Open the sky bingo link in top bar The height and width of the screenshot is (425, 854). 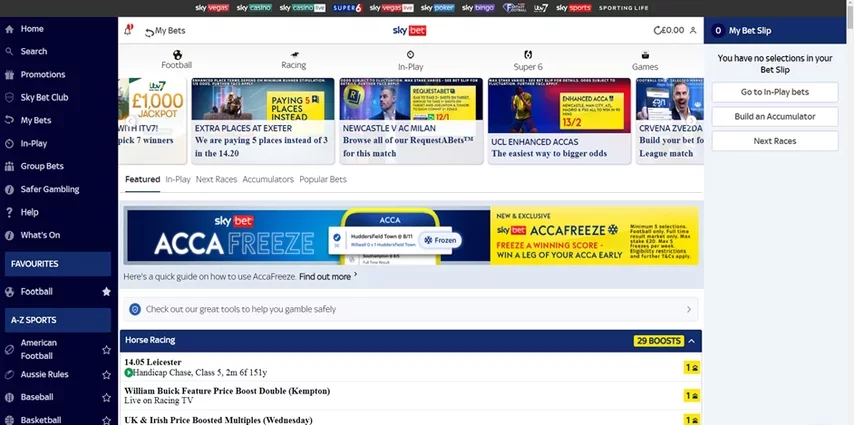478,8
